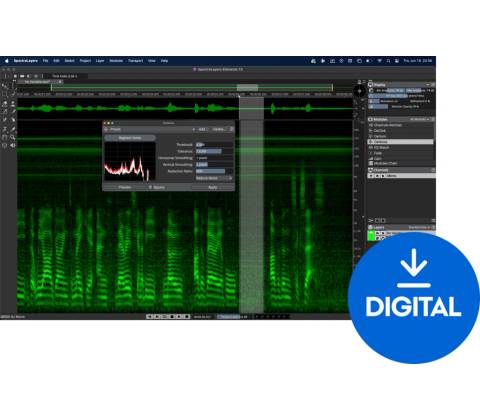Open the Edit menu
Screen dimensions: 480x420
click(x=56, y=61)
